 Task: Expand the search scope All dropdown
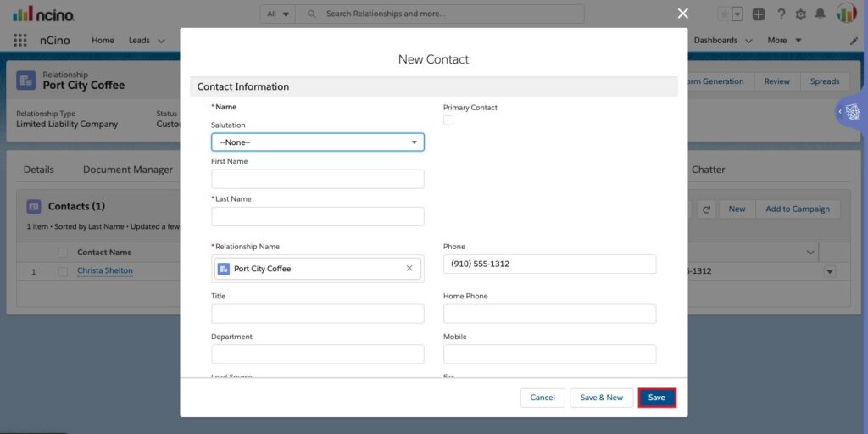[x=278, y=14]
